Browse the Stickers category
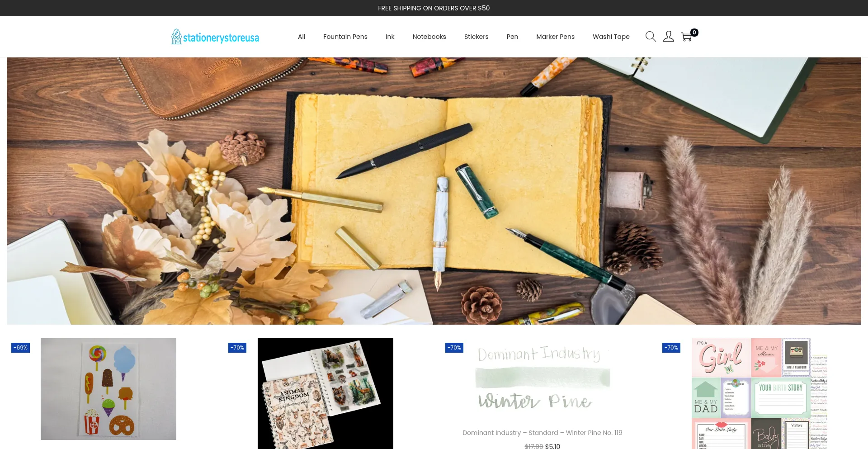This screenshot has height=449, width=868. [x=476, y=37]
